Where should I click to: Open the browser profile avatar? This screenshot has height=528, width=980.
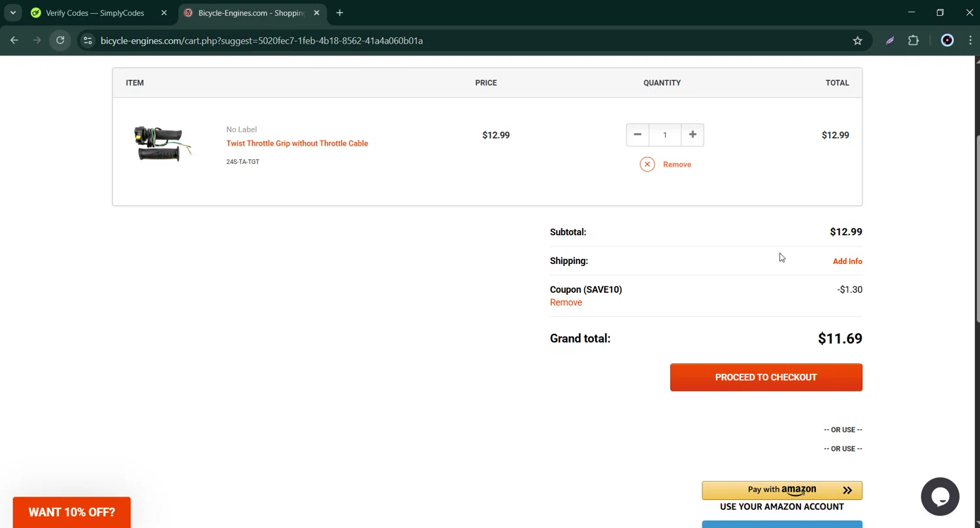pos(947,41)
